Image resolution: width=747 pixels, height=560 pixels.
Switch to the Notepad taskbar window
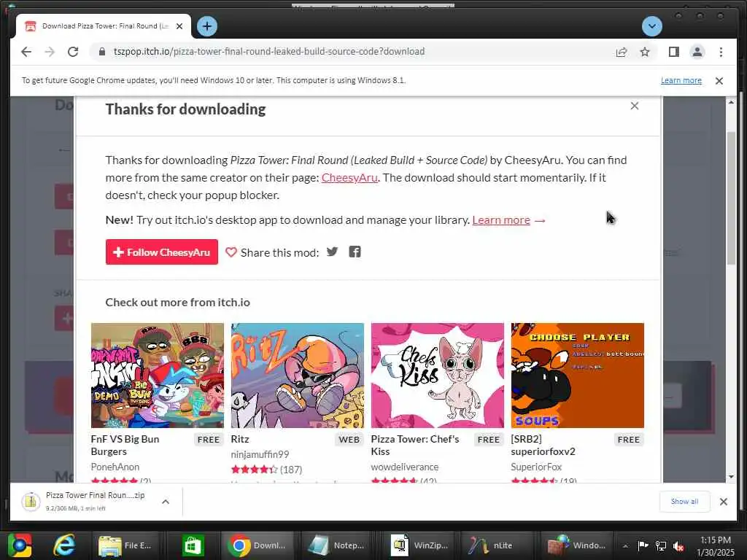[x=337, y=545]
